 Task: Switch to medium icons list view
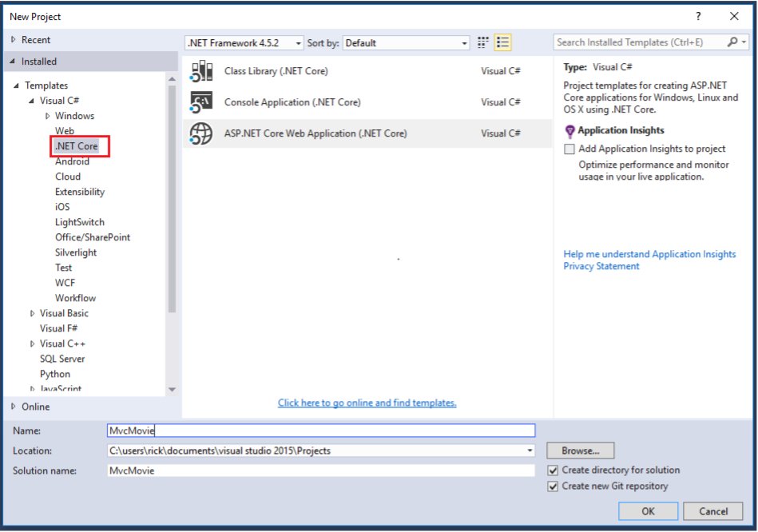(x=502, y=42)
